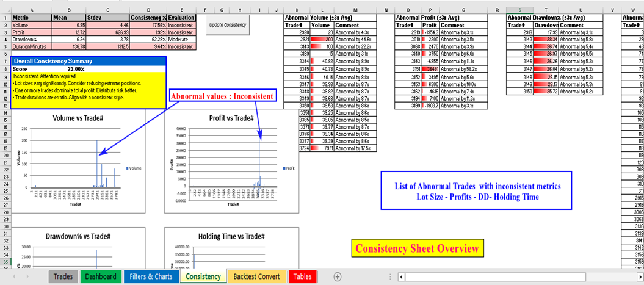Image resolution: width=644 pixels, height=285 pixels.
Task: Open the red Tables sheet tab
Action: point(302,276)
